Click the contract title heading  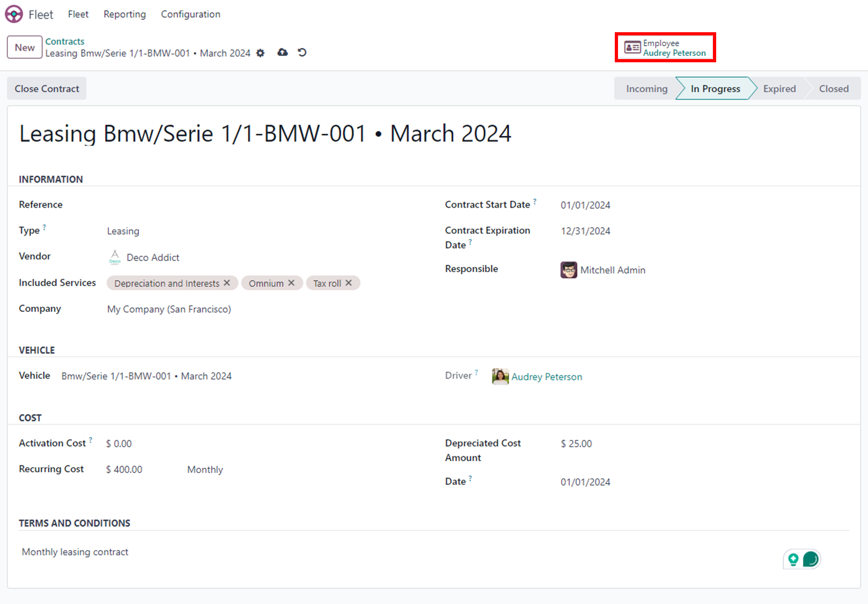point(266,134)
